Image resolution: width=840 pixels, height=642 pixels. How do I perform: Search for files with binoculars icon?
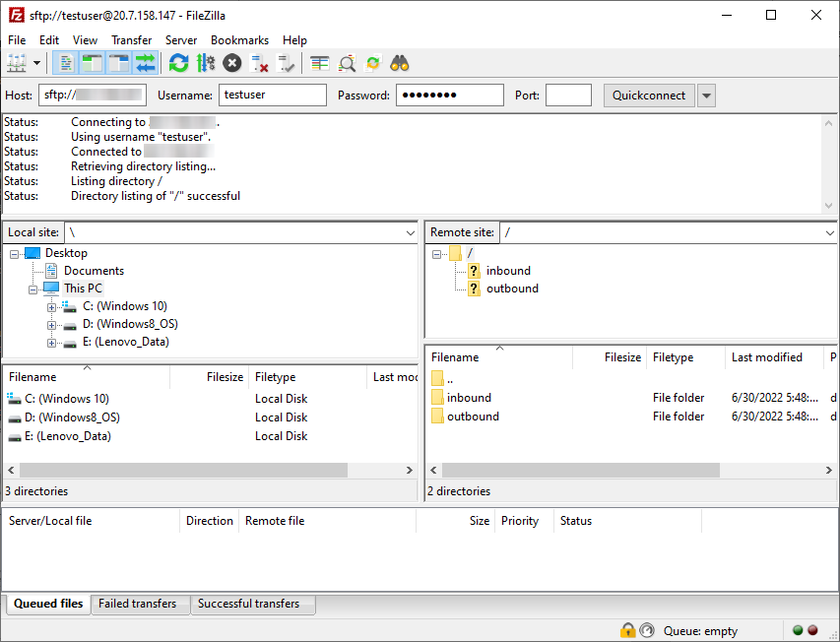point(400,63)
